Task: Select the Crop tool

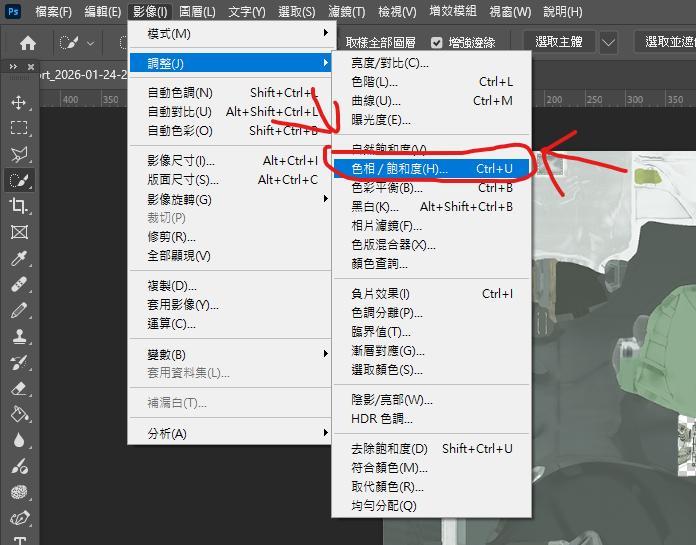Action: point(19,206)
